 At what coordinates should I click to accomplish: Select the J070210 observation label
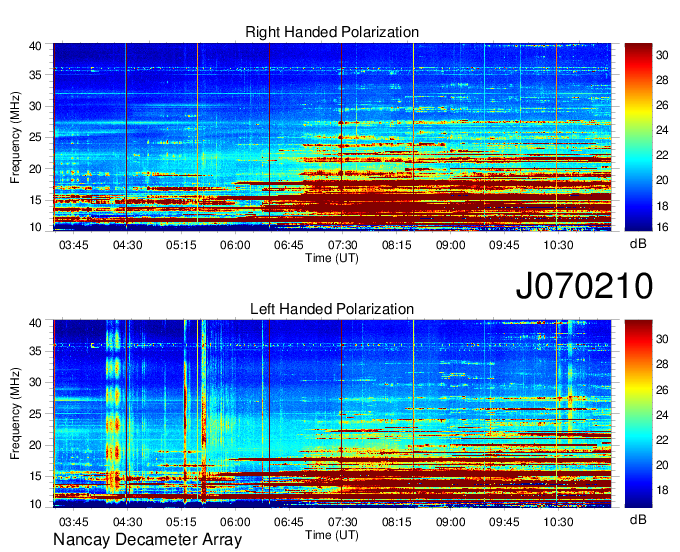point(584,285)
